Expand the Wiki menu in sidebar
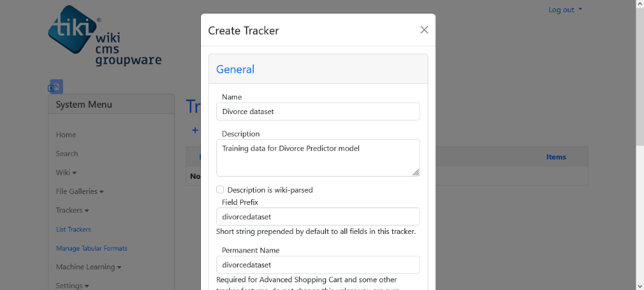The width and height of the screenshot is (644, 290). 66,173
